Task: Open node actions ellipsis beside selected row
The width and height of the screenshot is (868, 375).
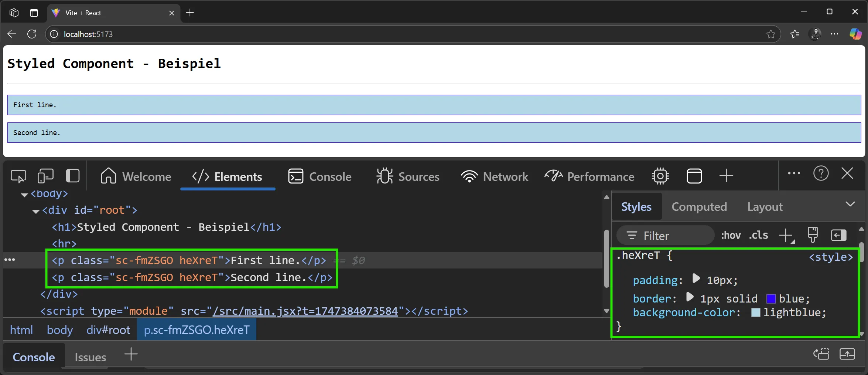Action: [x=10, y=260]
